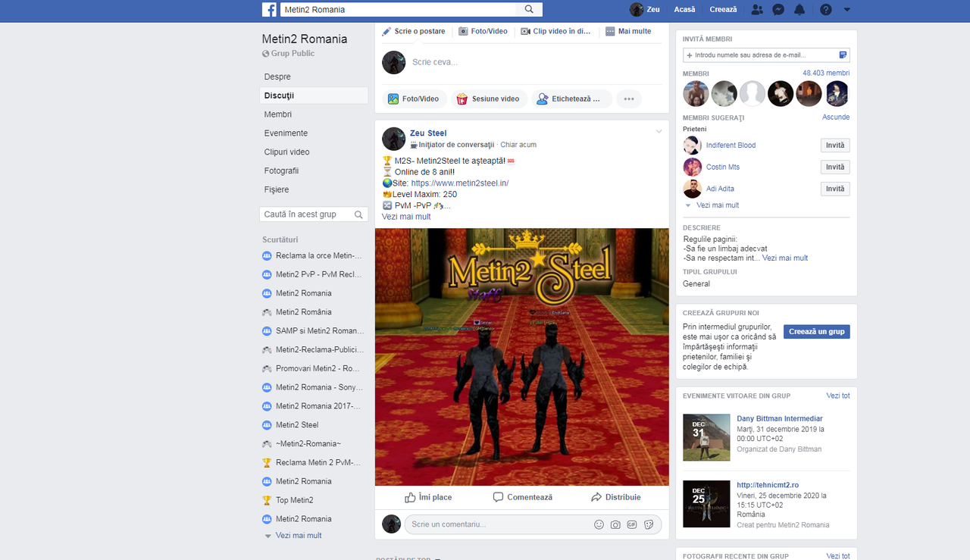Invite Indiferent Blood to the group
Viewport: 970px width, 560px height.
click(x=835, y=145)
